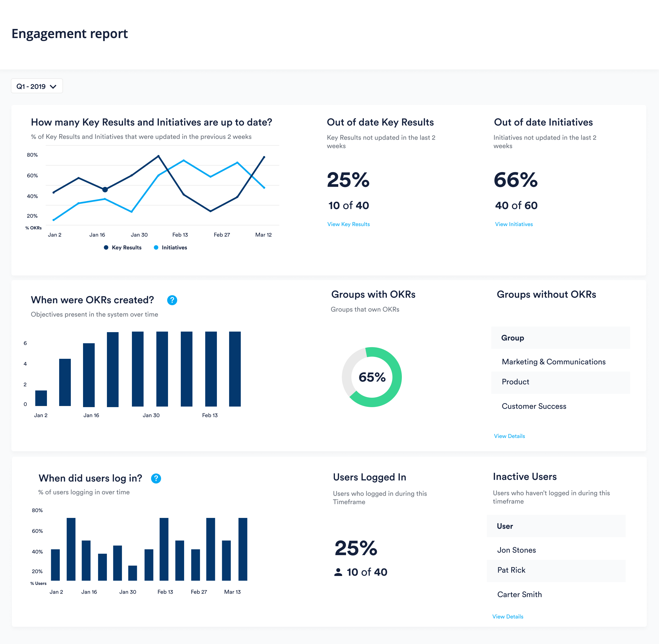
Task: Select the Product group row
Action: 515,382
